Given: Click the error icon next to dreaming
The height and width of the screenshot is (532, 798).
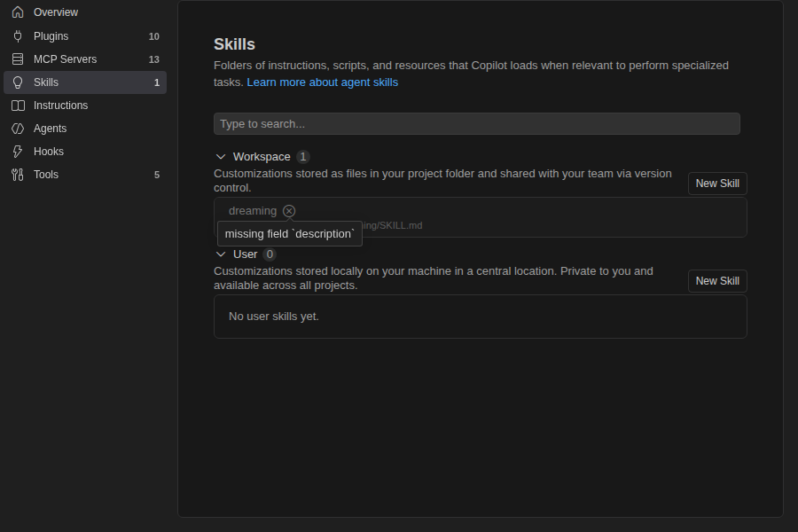Looking at the screenshot, I should (x=289, y=211).
